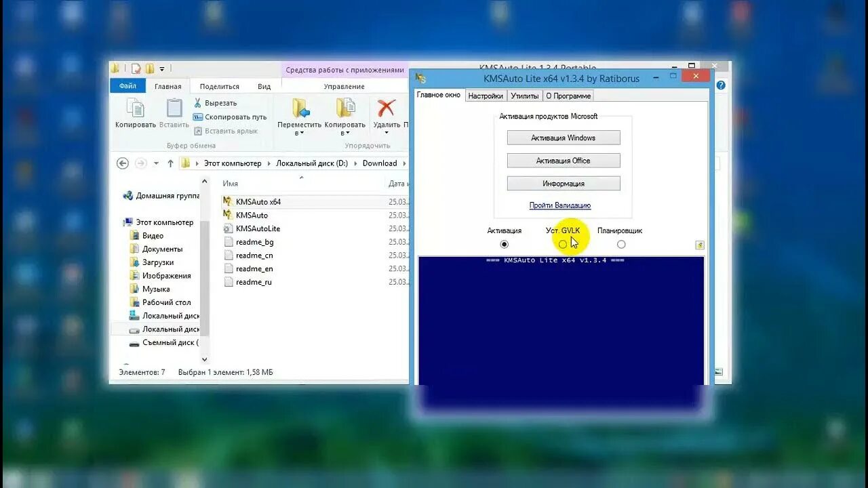868x488 pixels.
Task: Open the recent locations dropdown arrow
Action: point(156,163)
